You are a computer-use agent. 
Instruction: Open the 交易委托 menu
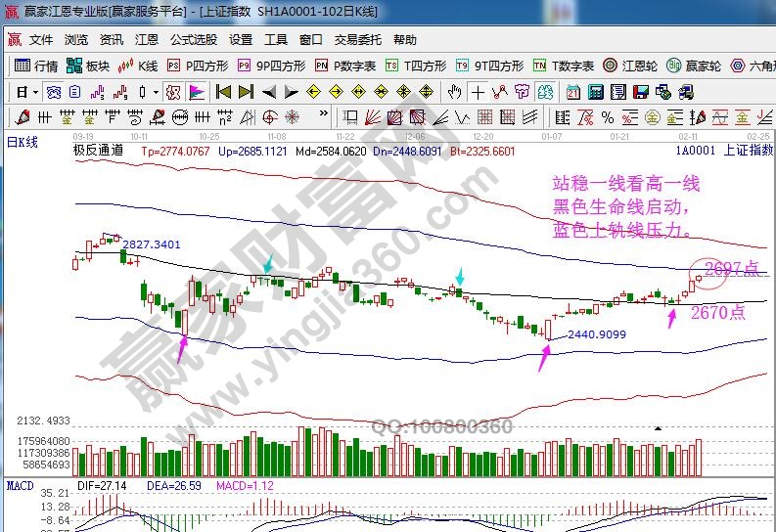coord(358,40)
